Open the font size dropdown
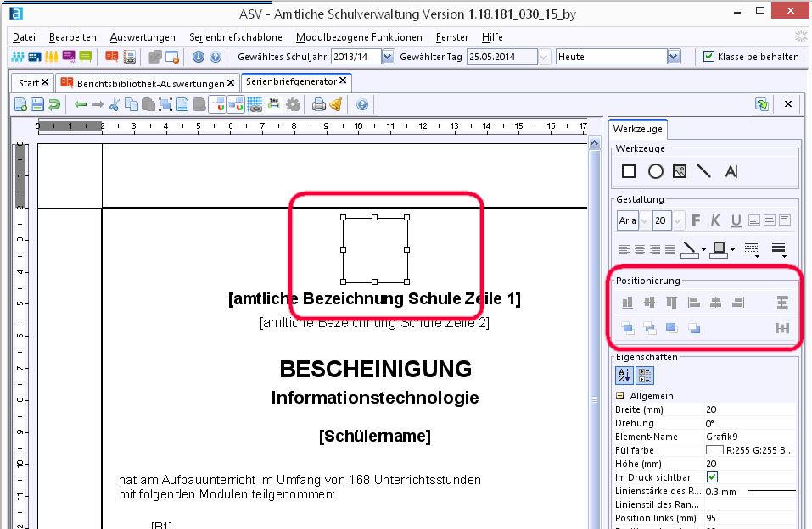 click(678, 221)
